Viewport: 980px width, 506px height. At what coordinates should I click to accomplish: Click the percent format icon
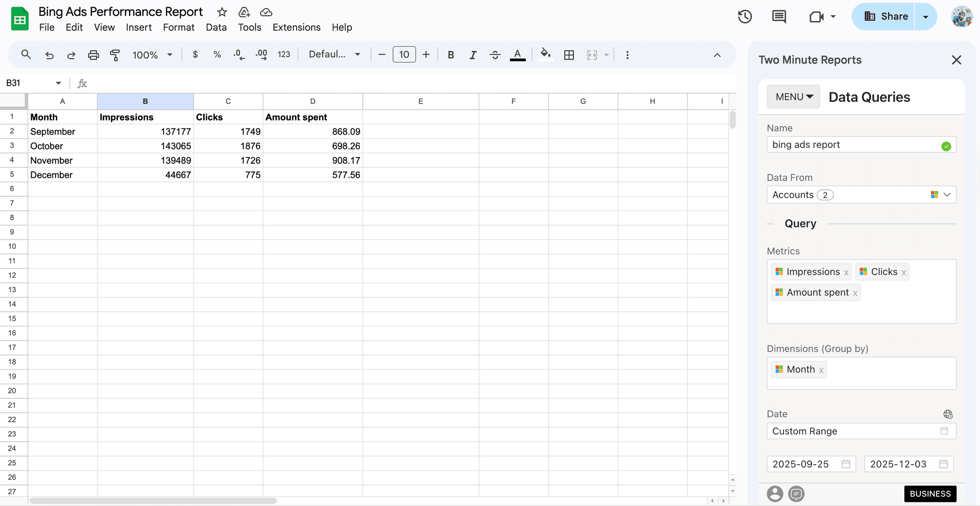click(217, 55)
